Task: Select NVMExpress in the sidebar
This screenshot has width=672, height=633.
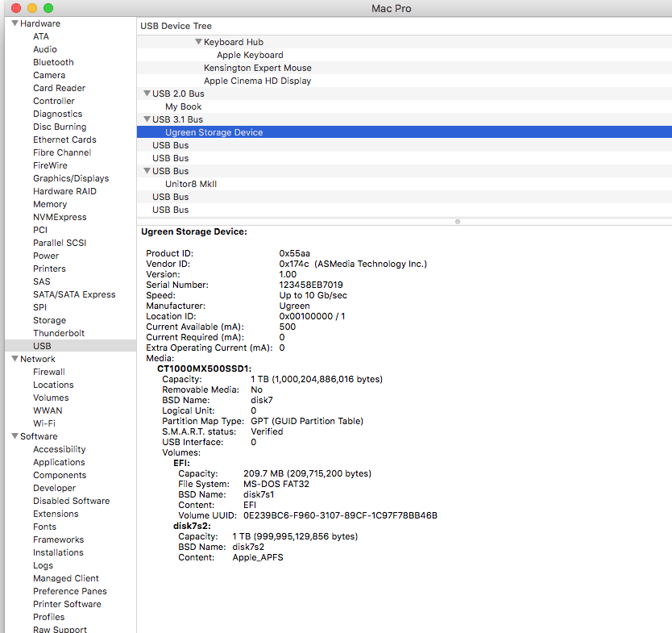Action: pyautogui.click(x=60, y=217)
